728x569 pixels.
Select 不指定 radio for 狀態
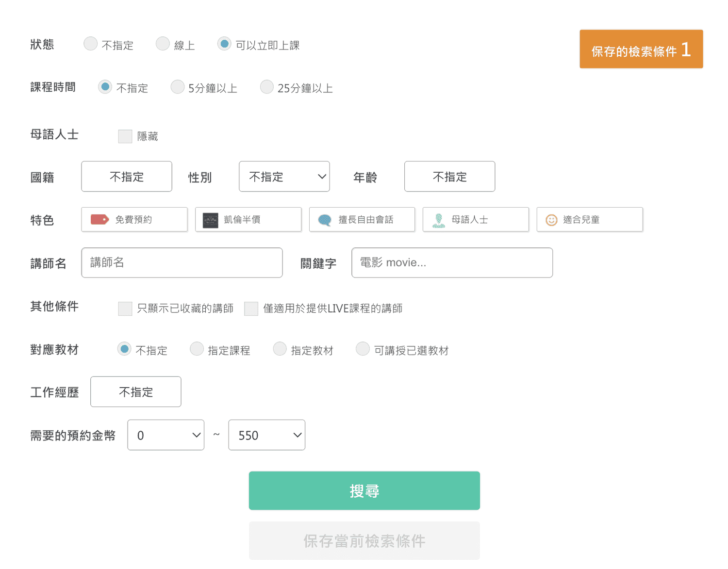click(91, 44)
